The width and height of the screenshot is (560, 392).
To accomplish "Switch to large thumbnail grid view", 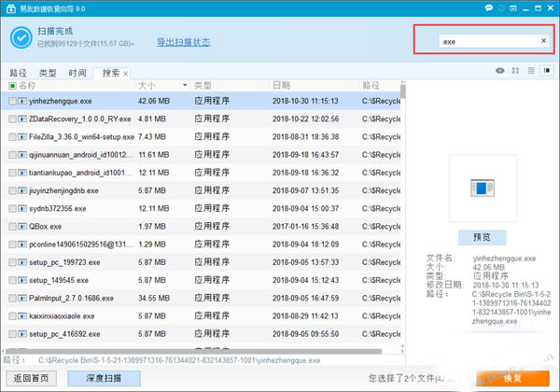I will (x=516, y=71).
